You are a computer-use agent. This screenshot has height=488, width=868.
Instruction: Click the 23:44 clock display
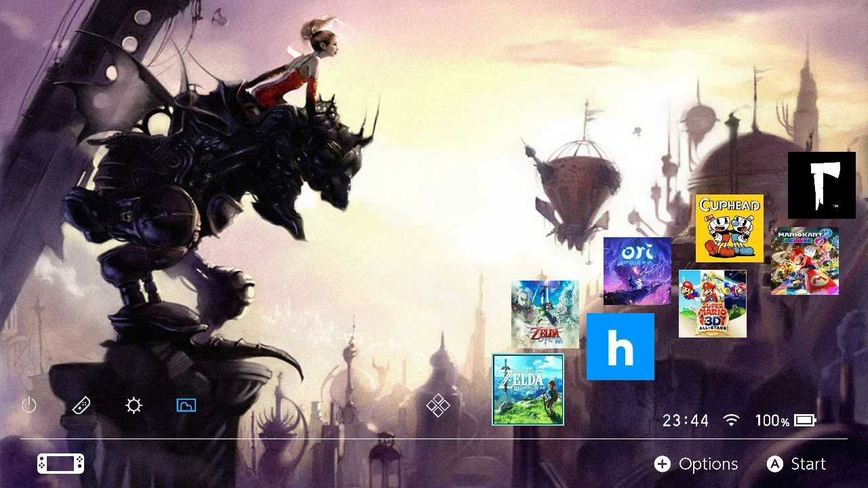coord(686,421)
